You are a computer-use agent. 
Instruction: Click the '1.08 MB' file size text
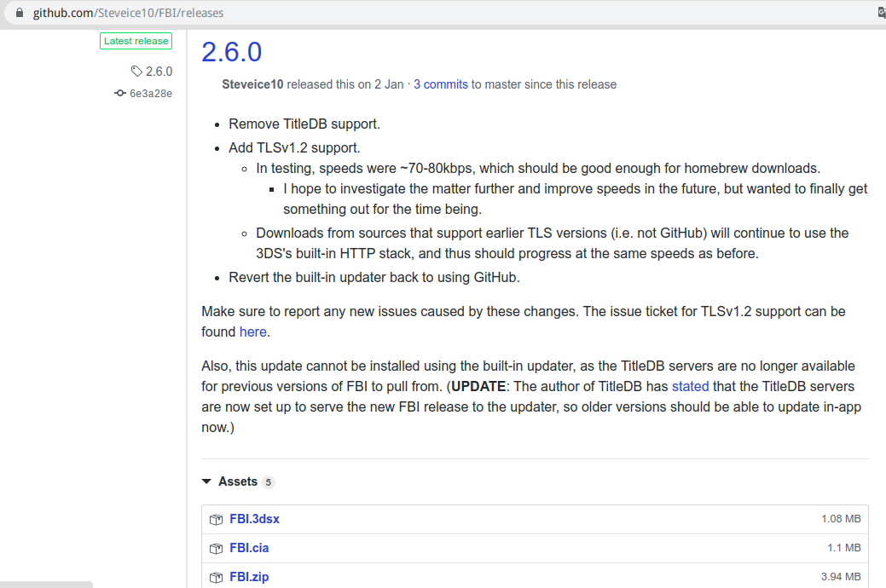(841, 519)
